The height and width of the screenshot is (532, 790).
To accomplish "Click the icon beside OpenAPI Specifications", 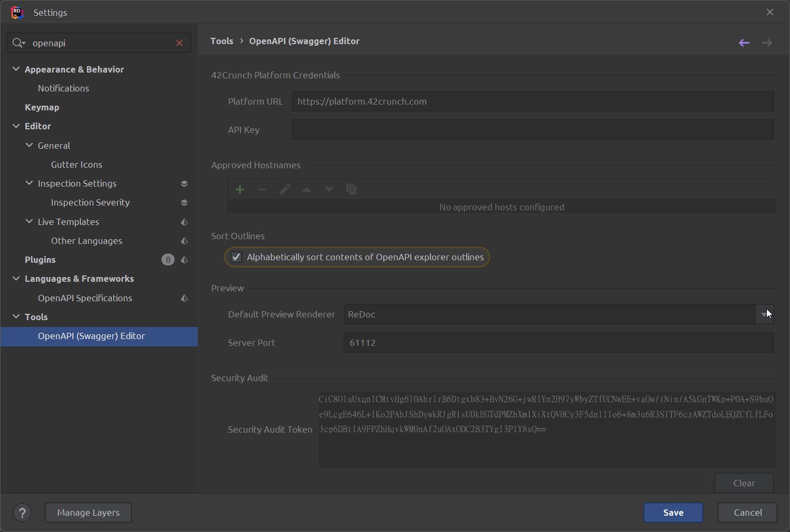I will click(x=184, y=298).
